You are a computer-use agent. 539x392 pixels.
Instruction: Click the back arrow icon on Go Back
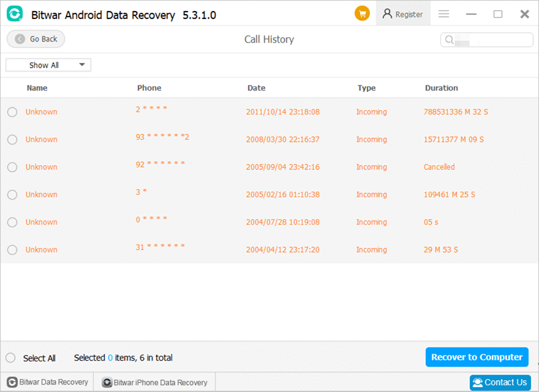(20, 39)
